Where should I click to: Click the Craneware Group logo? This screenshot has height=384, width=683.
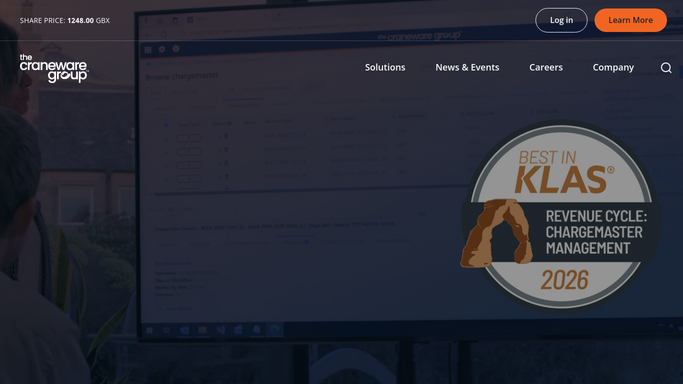coord(54,68)
